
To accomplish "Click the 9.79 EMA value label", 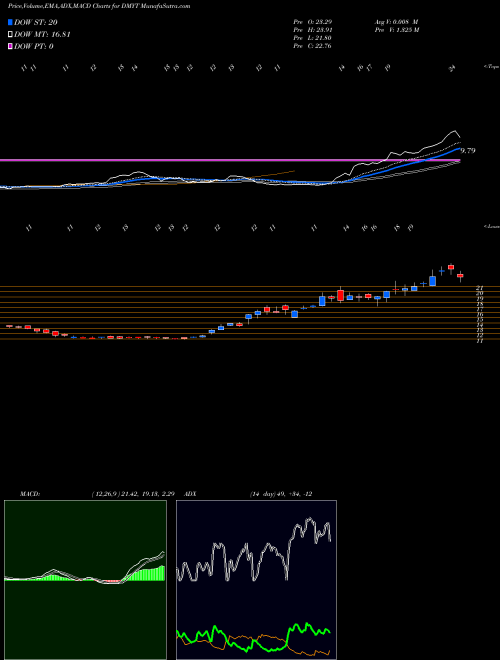I will click(468, 151).
